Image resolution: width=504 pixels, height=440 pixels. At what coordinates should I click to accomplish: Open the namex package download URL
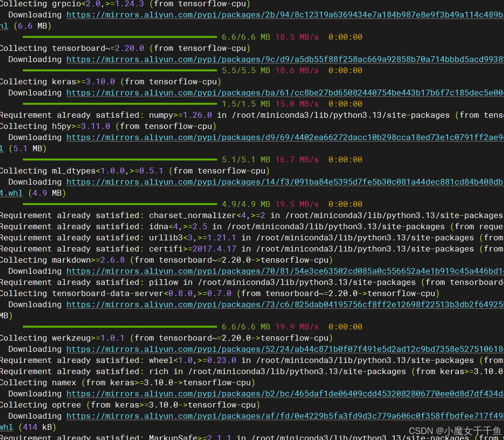pyautogui.click(x=285, y=394)
